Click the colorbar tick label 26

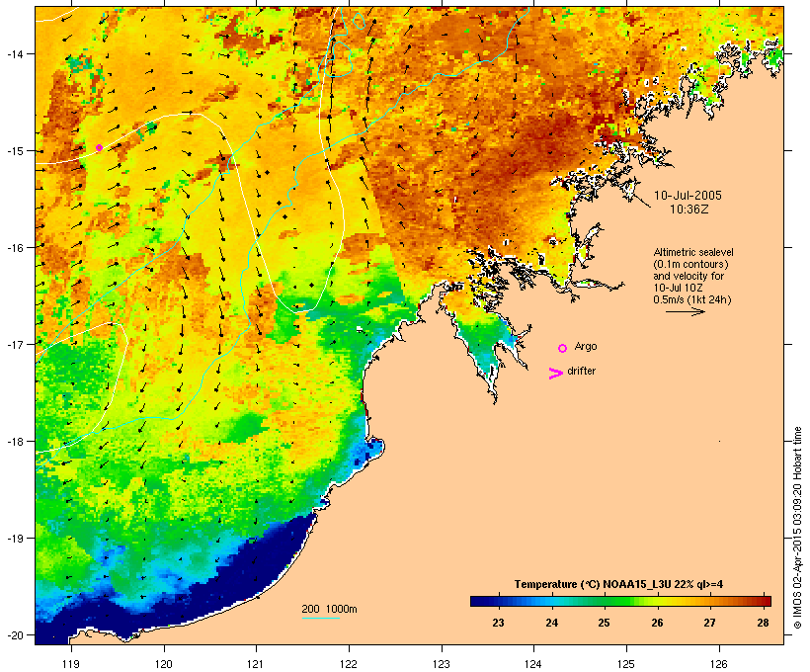point(657,623)
